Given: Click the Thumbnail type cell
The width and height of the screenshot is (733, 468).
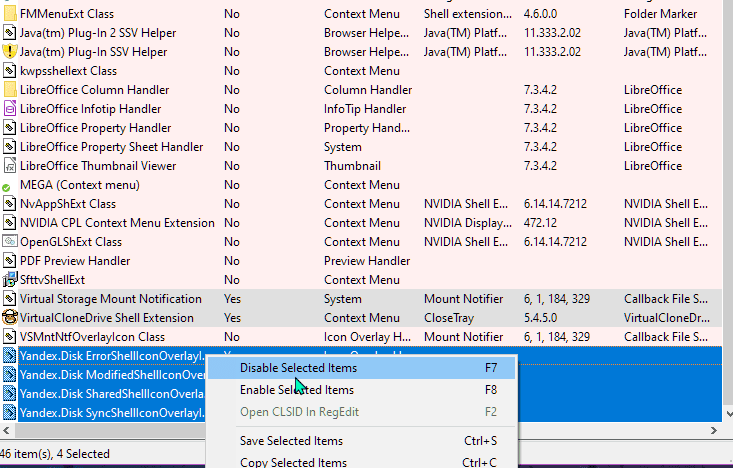Looking at the screenshot, I should point(352,166).
